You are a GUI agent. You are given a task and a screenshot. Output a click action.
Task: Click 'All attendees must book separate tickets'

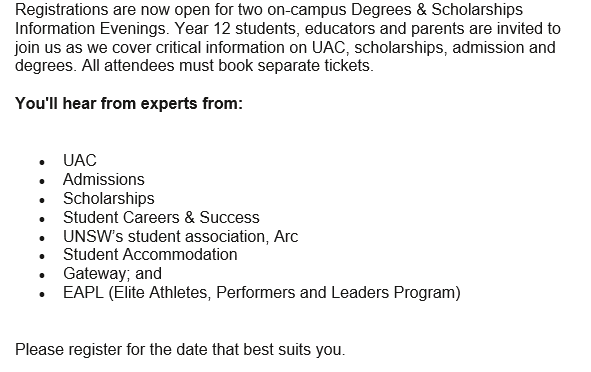pyautogui.click(x=226, y=66)
